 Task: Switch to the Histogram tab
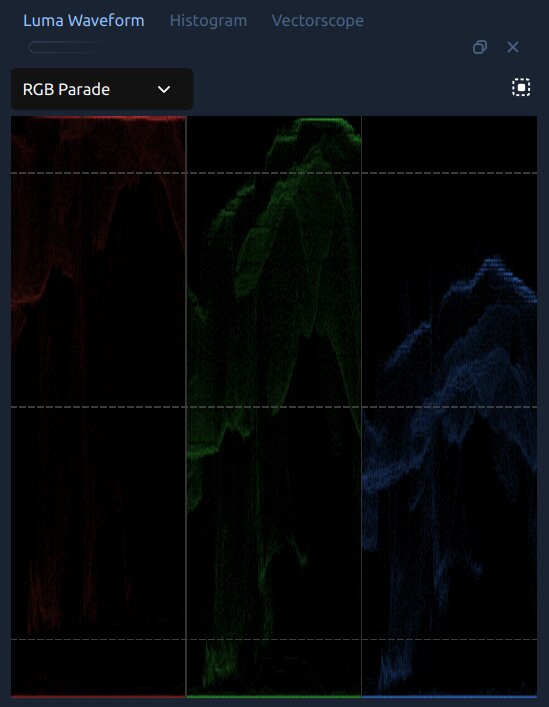[208, 21]
